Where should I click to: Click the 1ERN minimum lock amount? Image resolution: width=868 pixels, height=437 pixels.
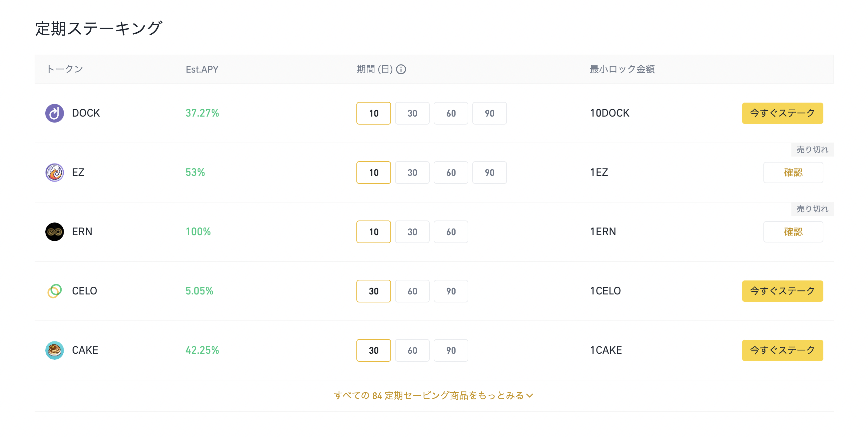(603, 232)
